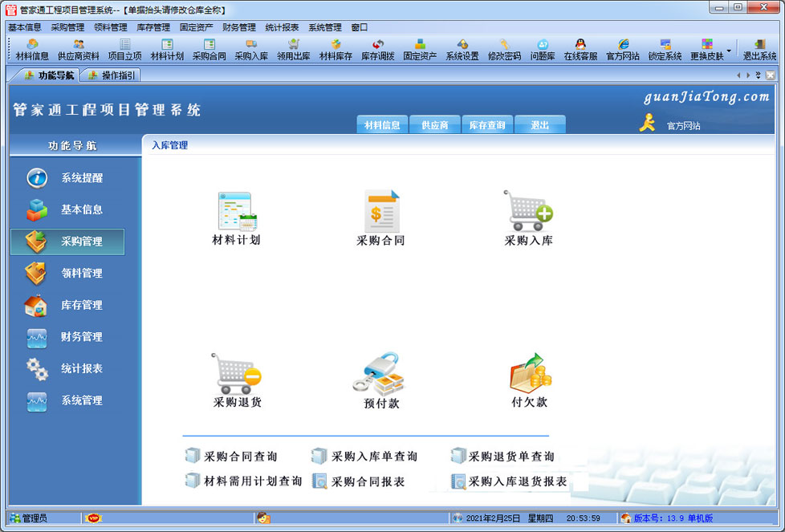The width and height of the screenshot is (785, 532).
Task: Click the tab list dropdown arrow at right
Action: (x=759, y=75)
